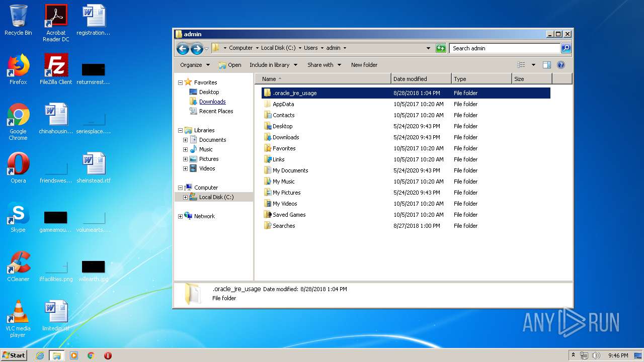This screenshot has height=362, width=644.
Task: Open Downloads under Favorites
Action: coord(212,102)
